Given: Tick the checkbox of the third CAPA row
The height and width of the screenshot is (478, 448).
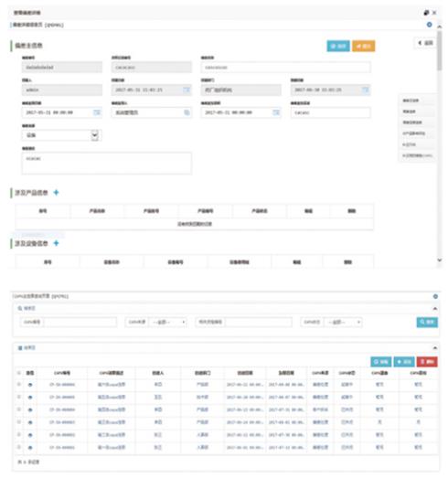Looking at the screenshot, I should point(19,409).
